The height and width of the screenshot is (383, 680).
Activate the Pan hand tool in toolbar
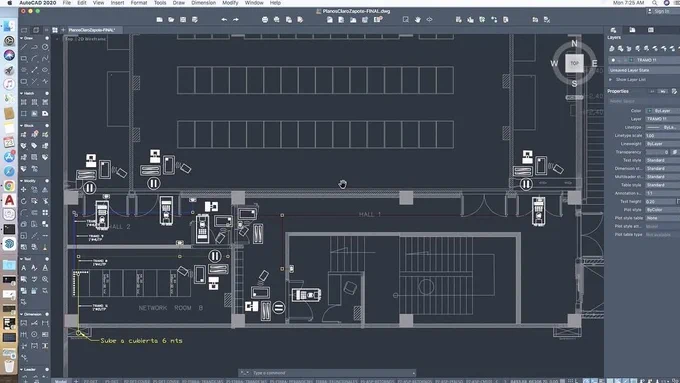(418, 20)
